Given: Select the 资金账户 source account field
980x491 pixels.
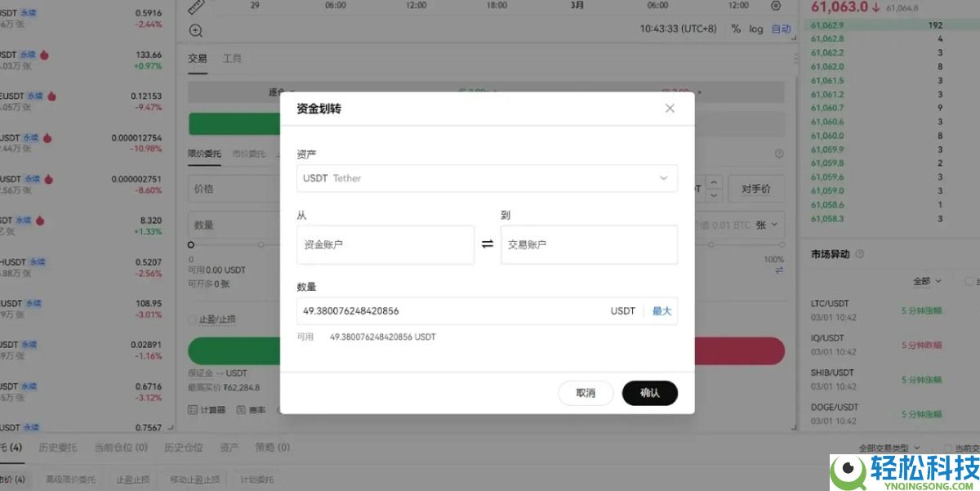Looking at the screenshot, I should (385, 244).
